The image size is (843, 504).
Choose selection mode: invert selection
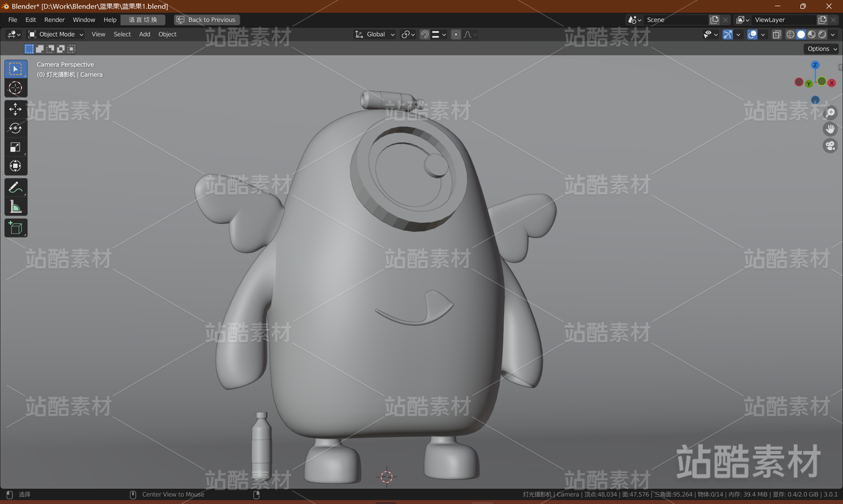point(61,49)
